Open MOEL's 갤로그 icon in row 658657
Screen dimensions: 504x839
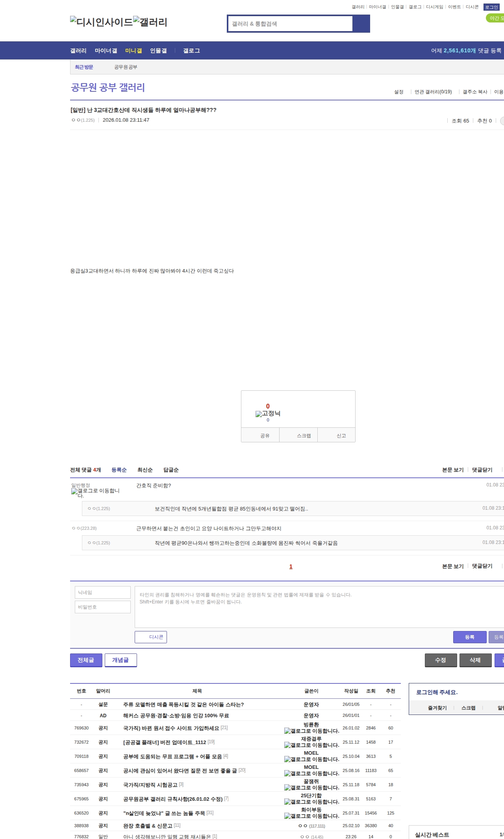pos(311,774)
